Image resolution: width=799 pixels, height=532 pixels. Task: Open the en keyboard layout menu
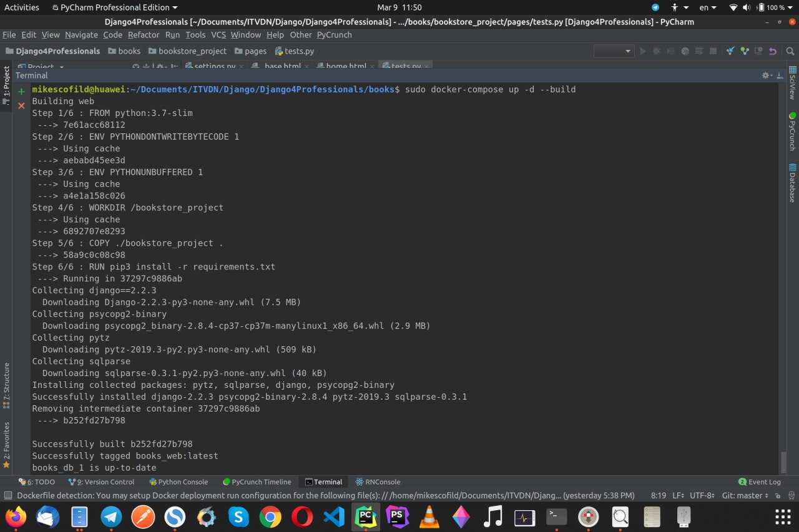tap(708, 7)
